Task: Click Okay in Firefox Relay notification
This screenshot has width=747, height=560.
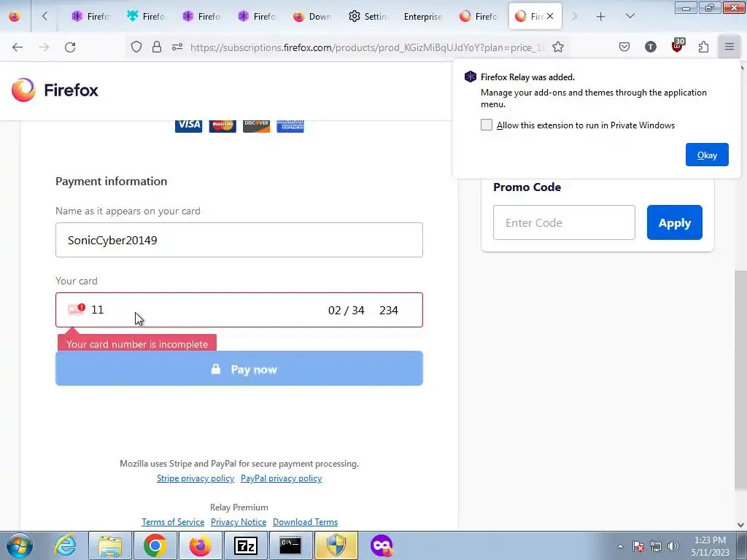Action: tap(707, 155)
